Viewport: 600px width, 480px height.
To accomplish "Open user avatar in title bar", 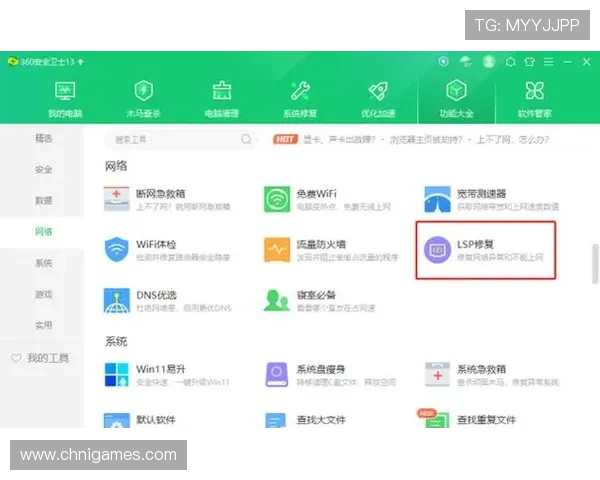I will tap(489, 61).
